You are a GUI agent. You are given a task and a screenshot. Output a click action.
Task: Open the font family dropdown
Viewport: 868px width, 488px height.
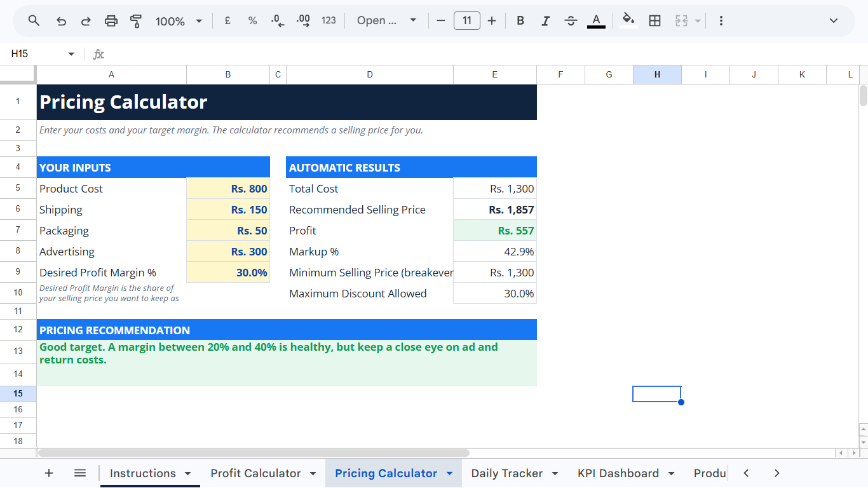coord(386,21)
